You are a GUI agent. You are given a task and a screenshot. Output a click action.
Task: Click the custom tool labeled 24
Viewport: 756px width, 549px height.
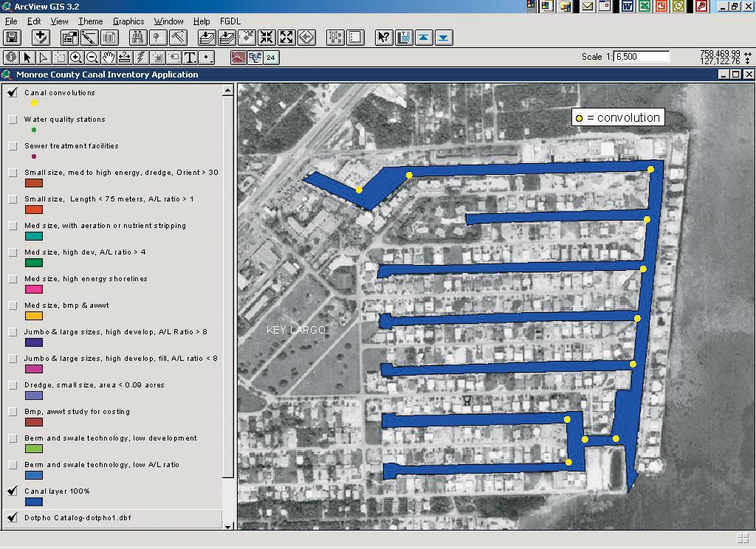pyautogui.click(x=271, y=58)
